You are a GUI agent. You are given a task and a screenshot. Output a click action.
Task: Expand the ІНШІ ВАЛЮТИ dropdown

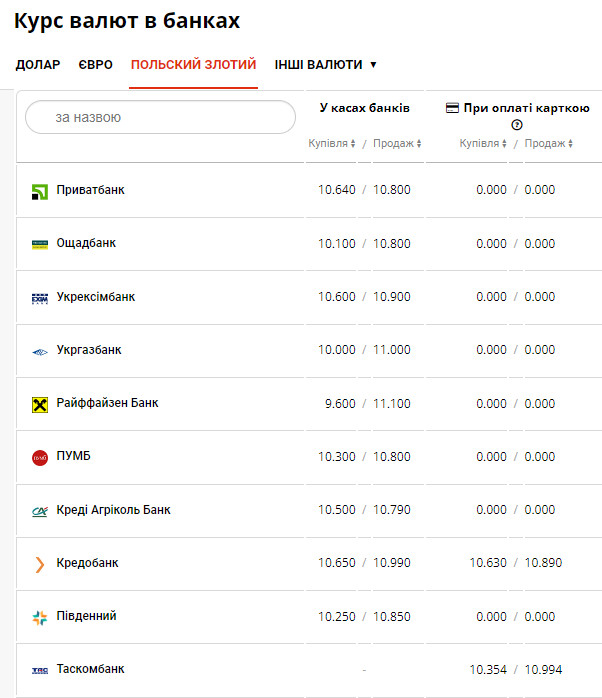[x=326, y=65]
